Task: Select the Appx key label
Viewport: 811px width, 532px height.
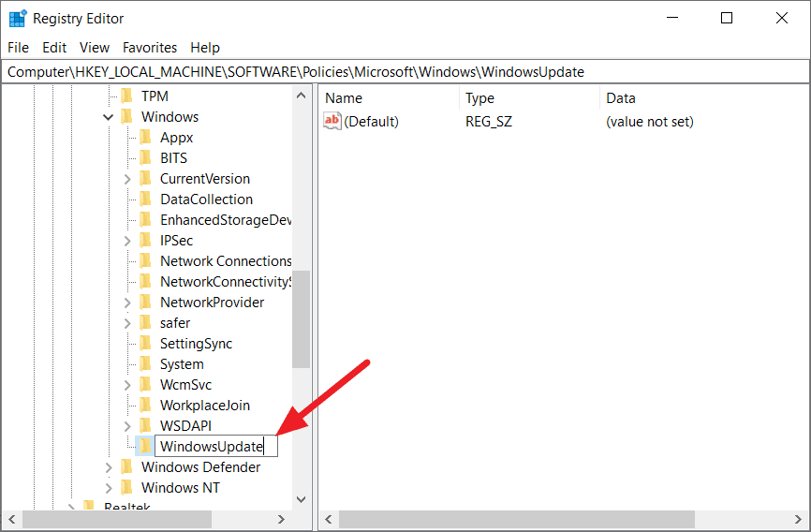Action: [x=176, y=138]
